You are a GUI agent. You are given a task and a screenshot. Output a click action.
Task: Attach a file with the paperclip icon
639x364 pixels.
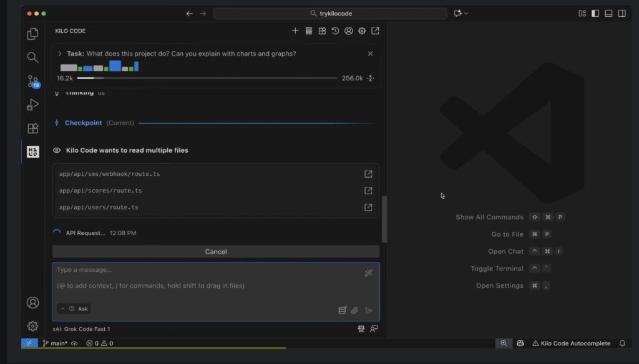point(354,310)
